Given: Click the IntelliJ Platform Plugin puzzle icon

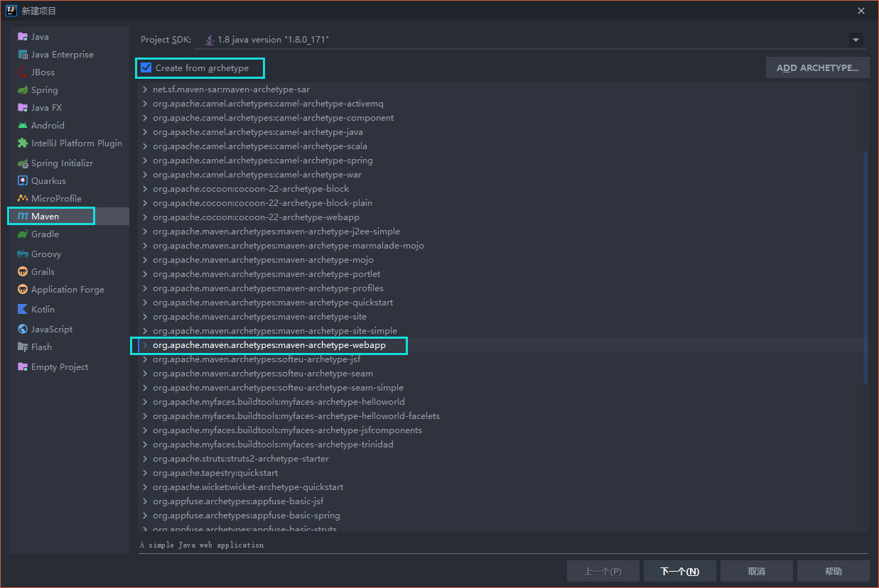Looking at the screenshot, I should click(23, 143).
